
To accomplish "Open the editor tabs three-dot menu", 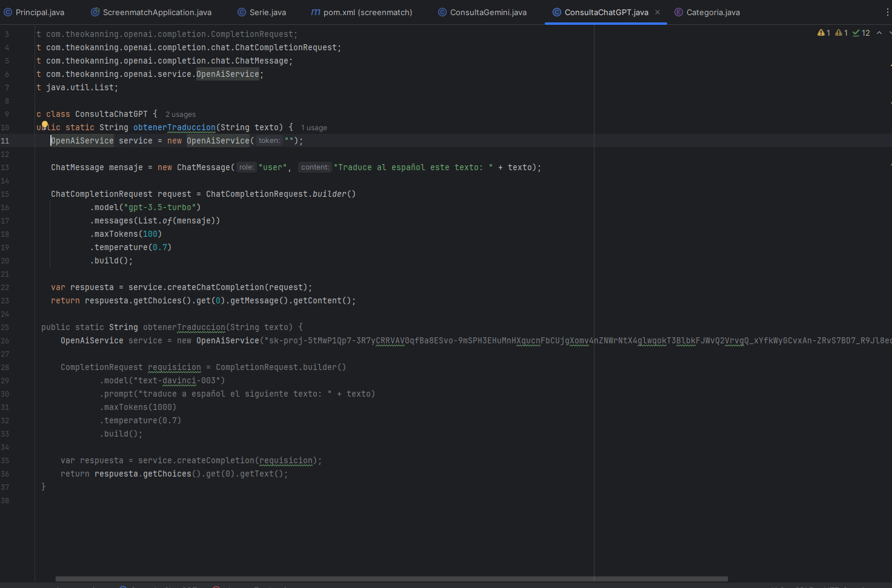I will 887,12.
